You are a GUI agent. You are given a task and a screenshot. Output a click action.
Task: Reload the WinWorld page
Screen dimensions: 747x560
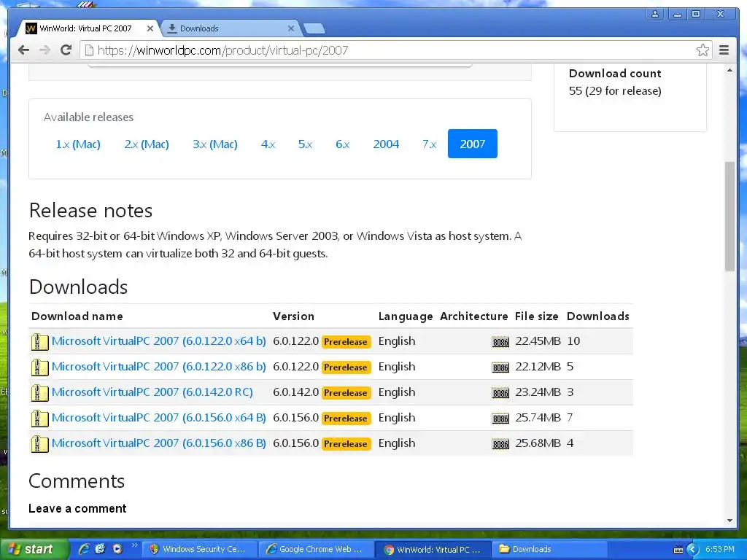(x=66, y=50)
